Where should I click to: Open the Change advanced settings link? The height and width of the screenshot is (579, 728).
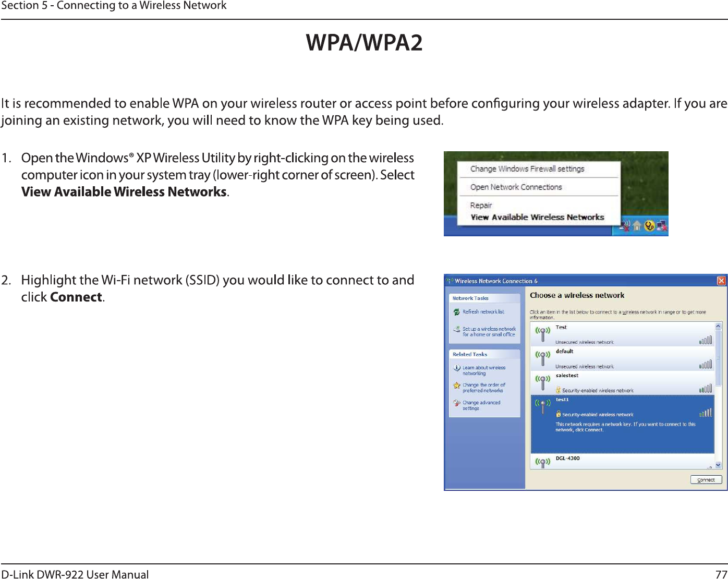[x=481, y=405]
